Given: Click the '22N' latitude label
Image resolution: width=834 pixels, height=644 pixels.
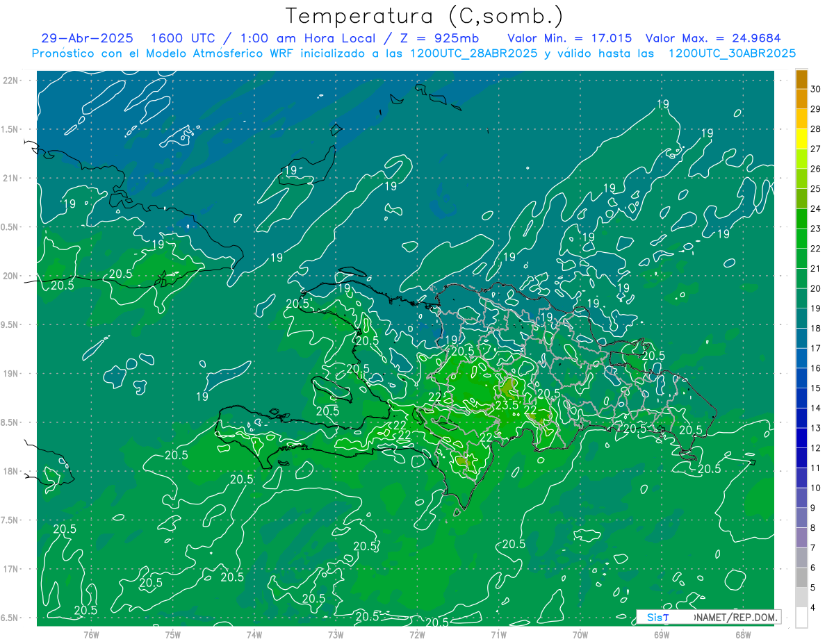Looking at the screenshot, I should (x=10, y=81).
